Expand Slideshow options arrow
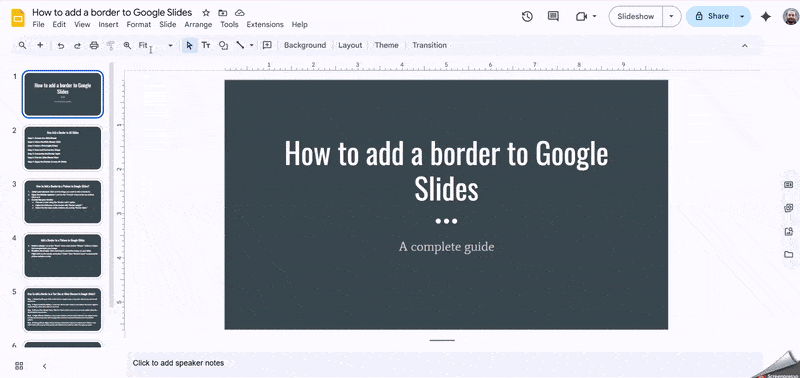 [671, 16]
